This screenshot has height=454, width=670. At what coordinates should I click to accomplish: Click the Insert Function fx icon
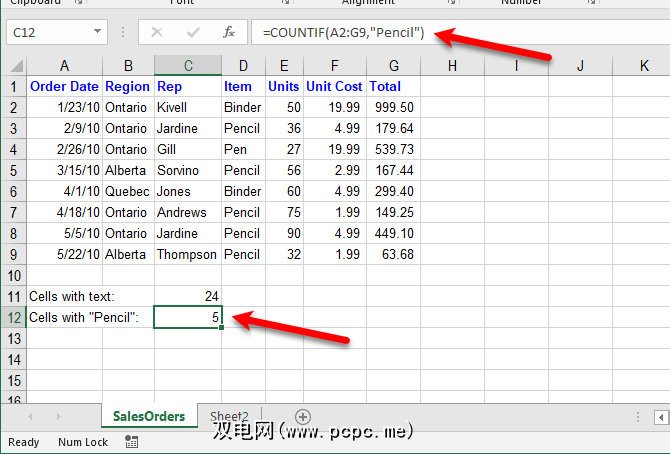point(228,32)
